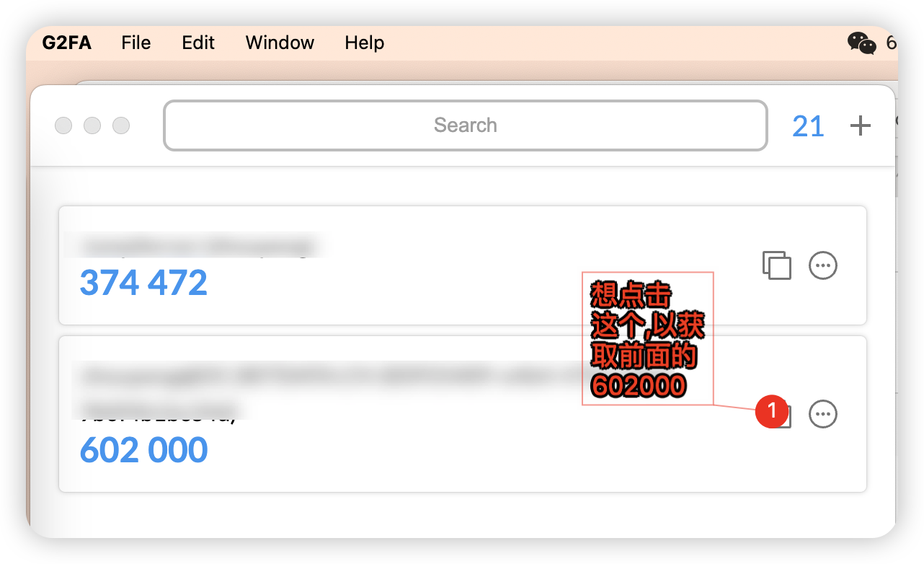Viewport: 924px width, 564px height.
Task: Click the 602 000 verification code
Action: tap(143, 450)
